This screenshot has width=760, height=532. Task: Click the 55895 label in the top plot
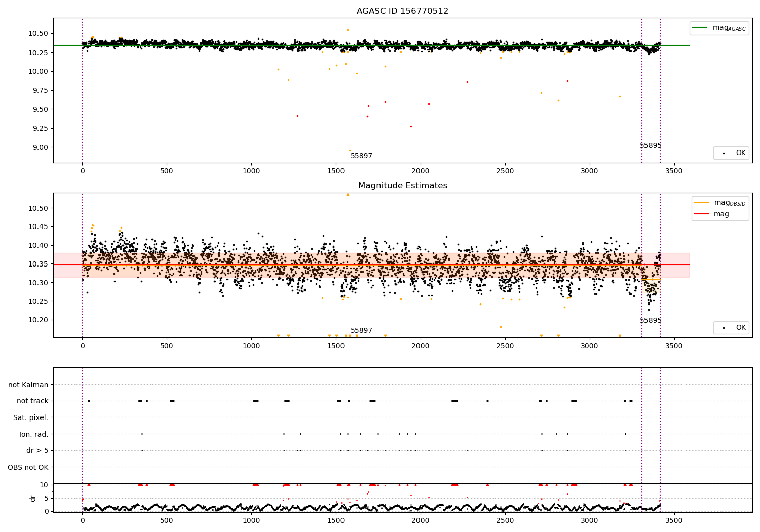(x=651, y=146)
